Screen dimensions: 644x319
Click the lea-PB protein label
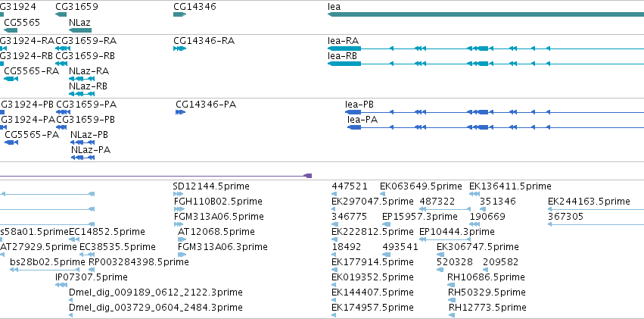click(x=359, y=105)
